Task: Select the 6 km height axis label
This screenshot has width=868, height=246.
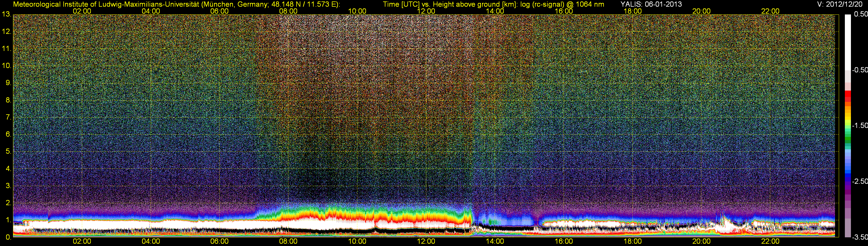Action: click(x=8, y=135)
